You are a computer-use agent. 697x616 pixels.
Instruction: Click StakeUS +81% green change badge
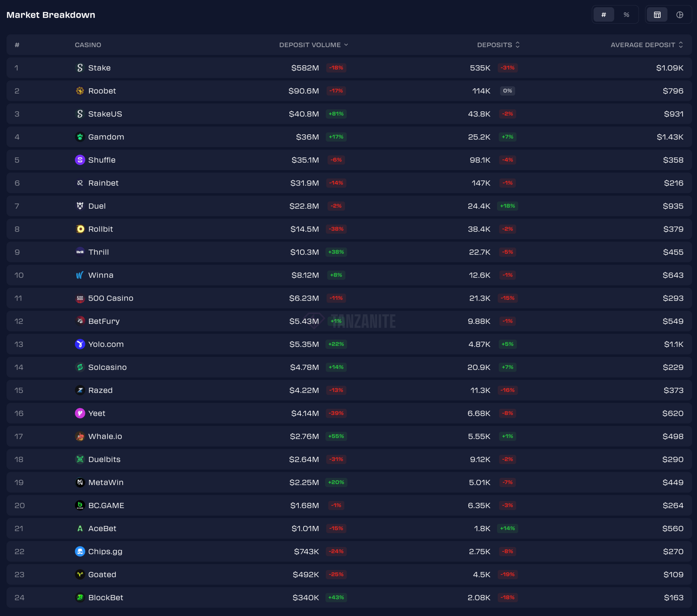[336, 114]
